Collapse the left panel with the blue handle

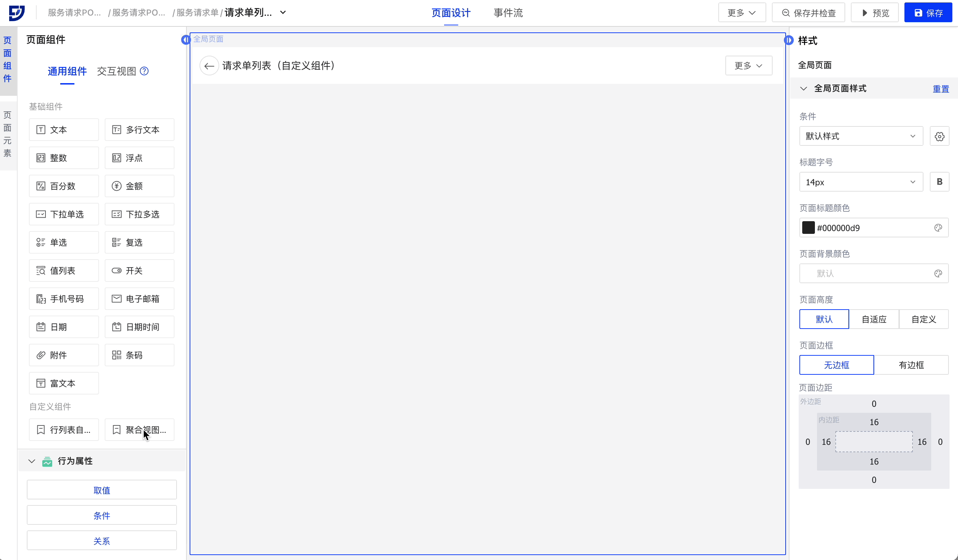[185, 39]
